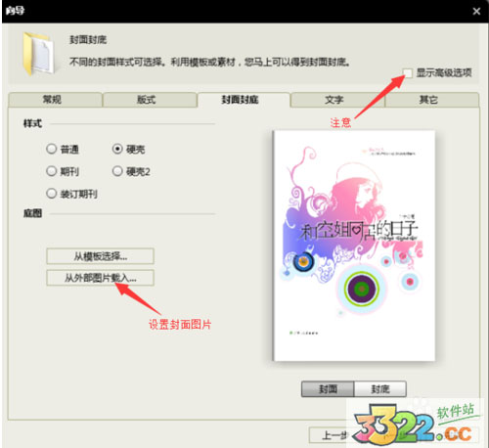Click the book cover preview thumbnail
The width and height of the screenshot is (489, 448).
coord(354,246)
